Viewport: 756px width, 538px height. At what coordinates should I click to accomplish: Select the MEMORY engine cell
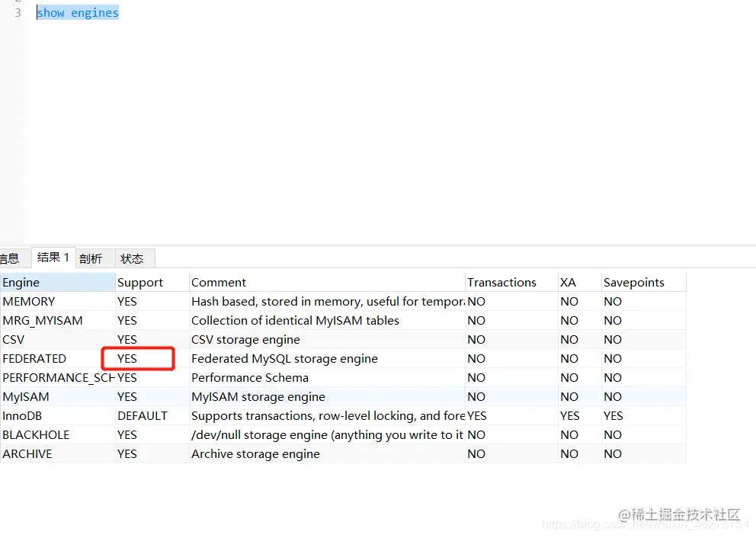(x=58, y=301)
